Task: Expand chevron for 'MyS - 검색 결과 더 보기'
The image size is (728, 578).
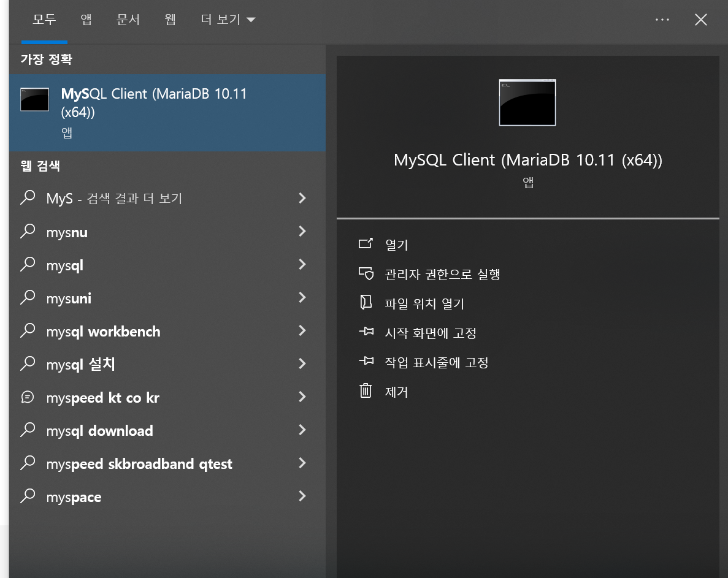Action: (x=302, y=198)
